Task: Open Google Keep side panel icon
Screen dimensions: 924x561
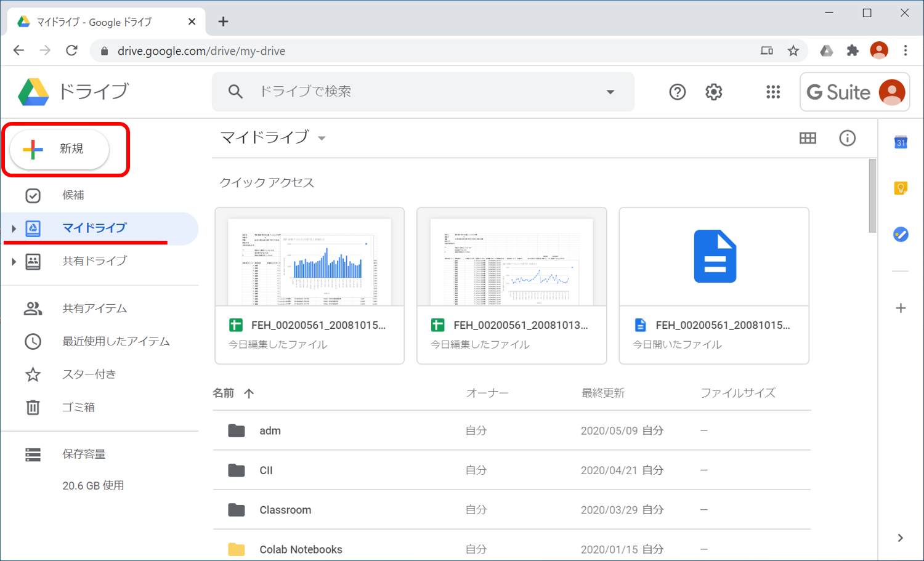Action: pyautogui.click(x=901, y=188)
